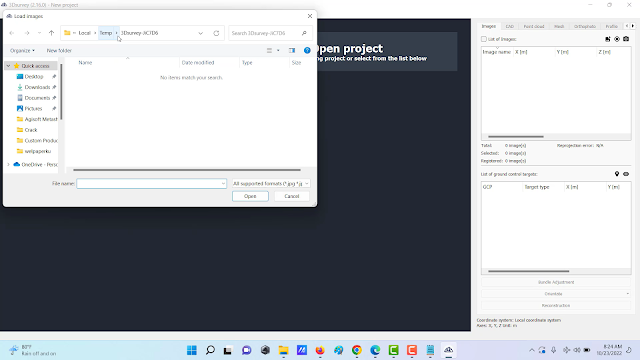Switch to the Orthophoto tab

click(584, 26)
